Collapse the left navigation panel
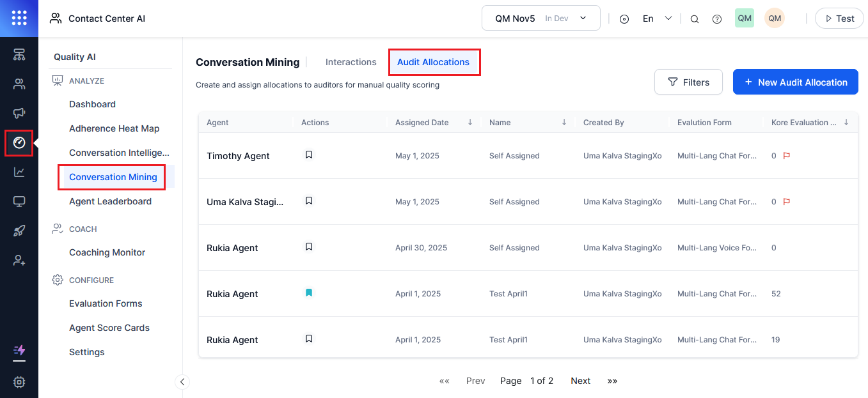This screenshot has height=398, width=868. coord(182,382)
